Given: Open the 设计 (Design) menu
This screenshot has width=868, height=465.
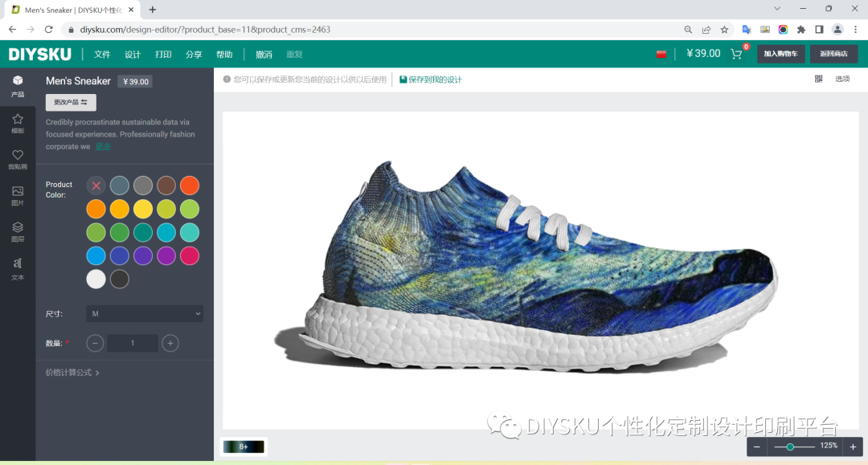Looking at the screenshot, I should pos(133,54).
